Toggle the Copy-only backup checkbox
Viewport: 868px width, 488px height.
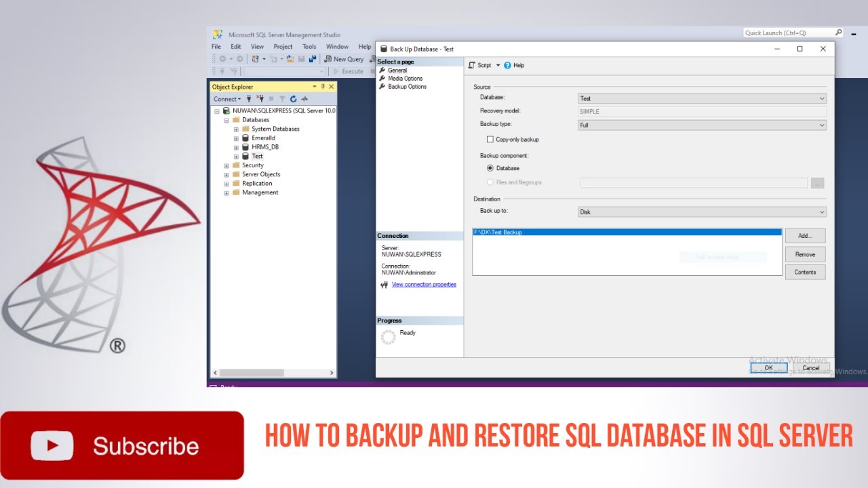coord(490,140)
